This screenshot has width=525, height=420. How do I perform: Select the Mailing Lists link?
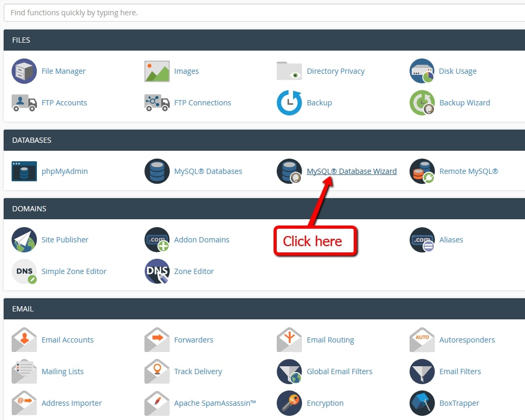[63, 371]
